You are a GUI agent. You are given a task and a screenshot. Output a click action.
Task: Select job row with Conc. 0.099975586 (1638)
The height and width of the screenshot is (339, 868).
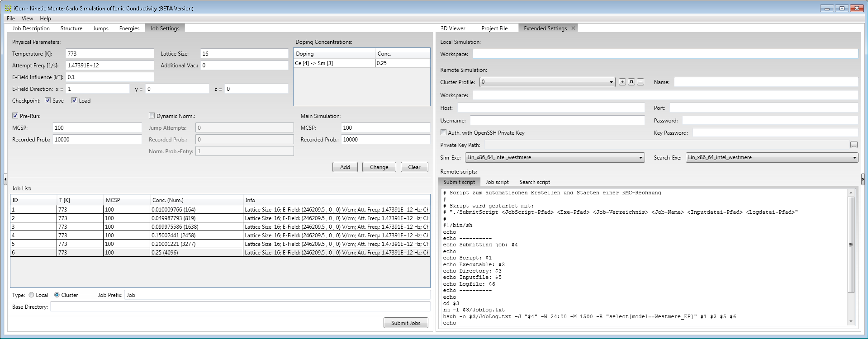pyautogui.click(x=220, y=226)
